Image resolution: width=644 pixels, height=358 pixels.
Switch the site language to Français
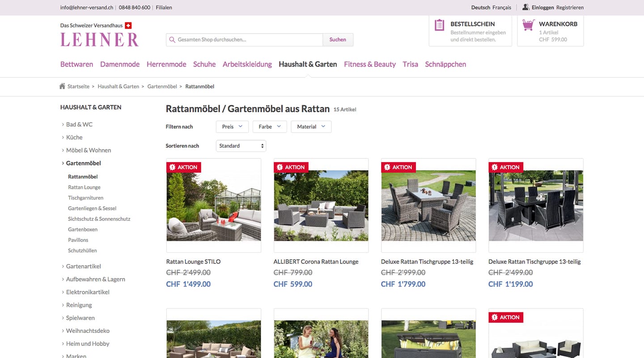(502, 7)
